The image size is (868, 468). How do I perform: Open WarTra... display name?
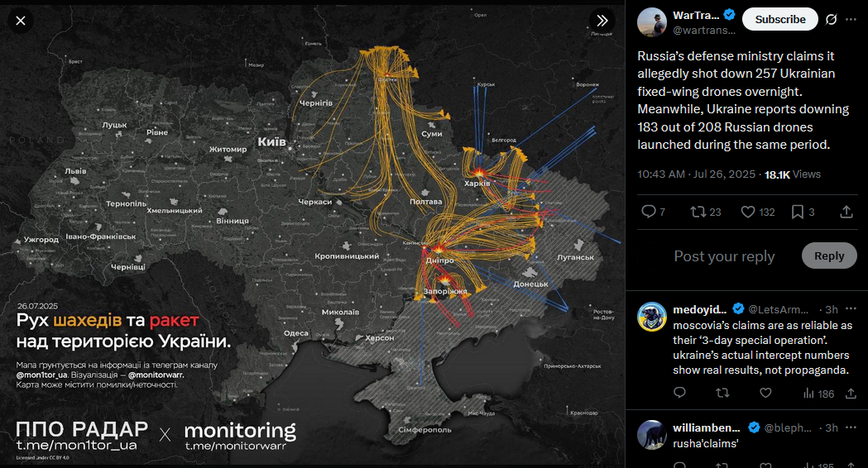click(696, 15)
